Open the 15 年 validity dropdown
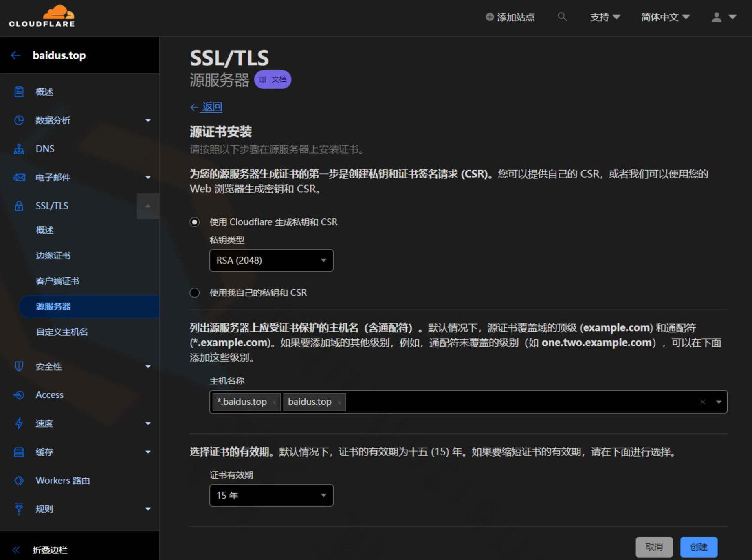752x560 pixels. pyautogui.click(x=271, y=495)
